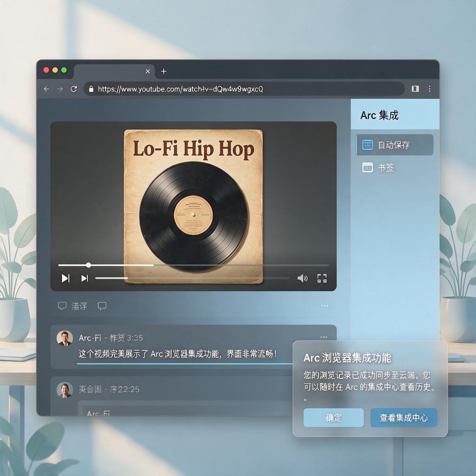Click the 查看集成中心 button
476x476 pixels.
point(404,418)
